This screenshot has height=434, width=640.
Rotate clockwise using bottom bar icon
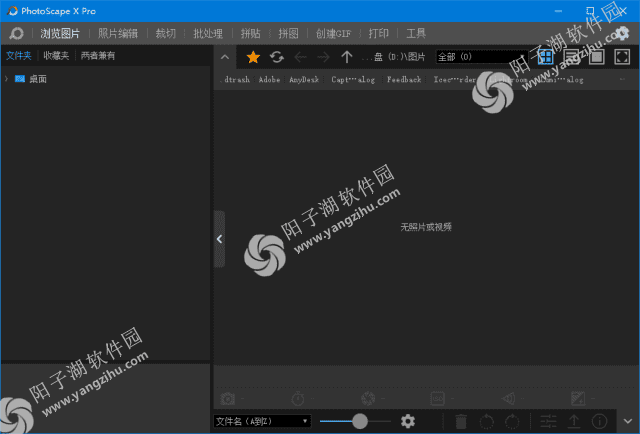(512, 421)
